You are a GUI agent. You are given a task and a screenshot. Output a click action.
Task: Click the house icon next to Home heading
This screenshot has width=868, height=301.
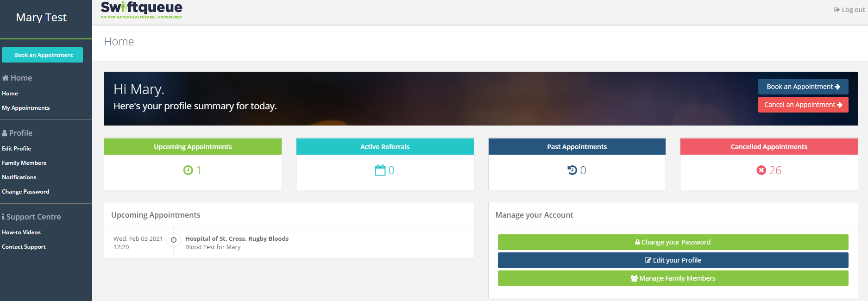(6, 78)
